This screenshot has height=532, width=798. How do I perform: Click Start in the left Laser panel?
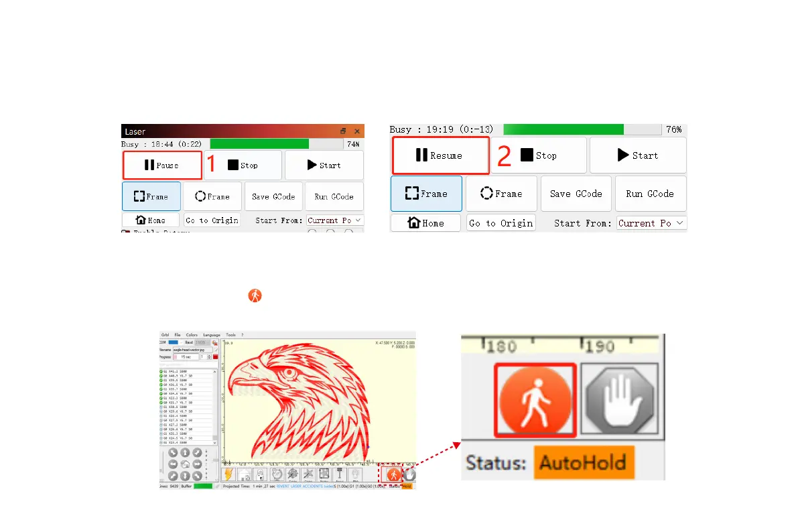coord(324,165)
